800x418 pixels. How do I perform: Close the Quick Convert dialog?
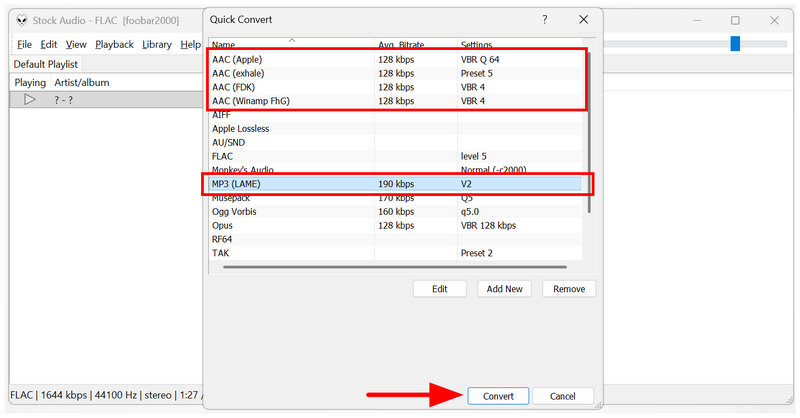click(584, 20)
